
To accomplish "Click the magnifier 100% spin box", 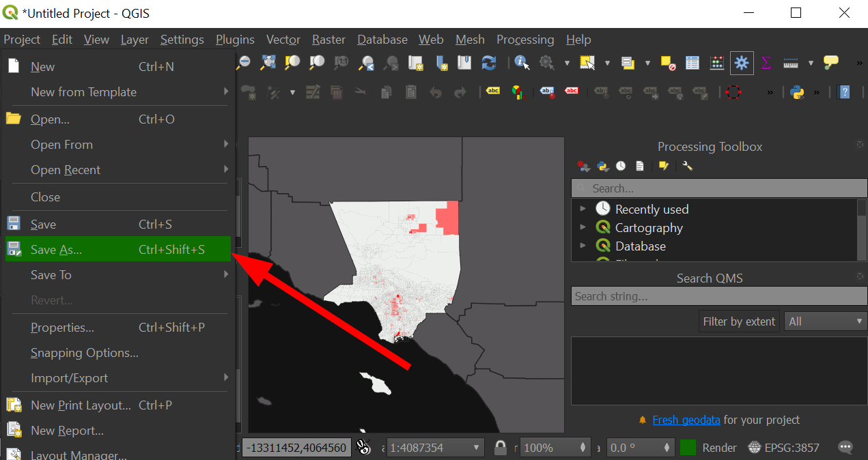I will [x=555, y=448].
